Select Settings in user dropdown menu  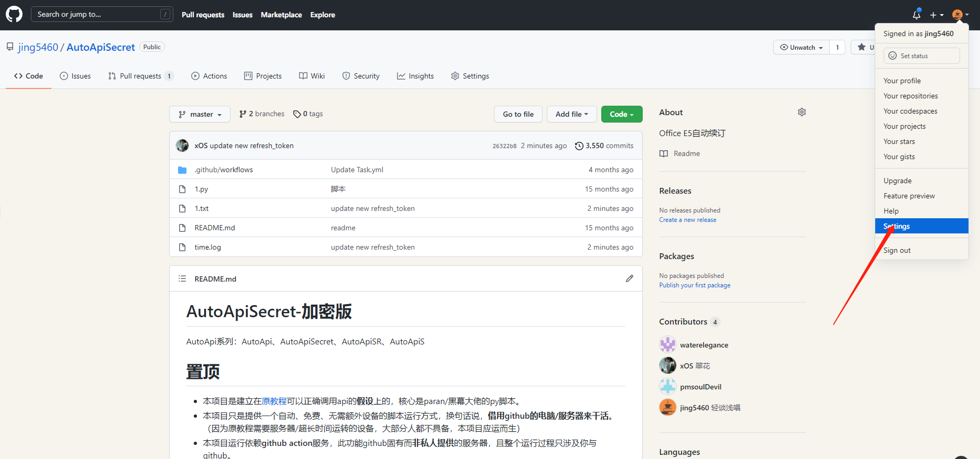[921, 226]
